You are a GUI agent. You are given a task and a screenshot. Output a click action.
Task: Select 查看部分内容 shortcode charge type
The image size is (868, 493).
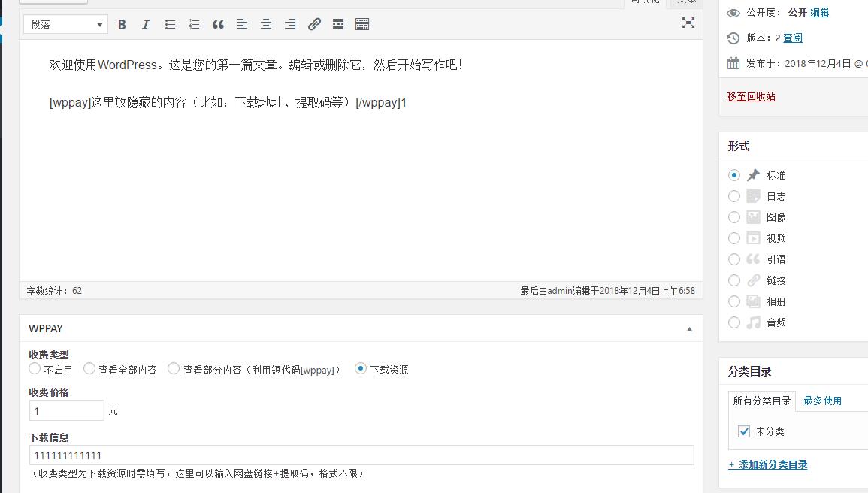click(x=174, y=368)
